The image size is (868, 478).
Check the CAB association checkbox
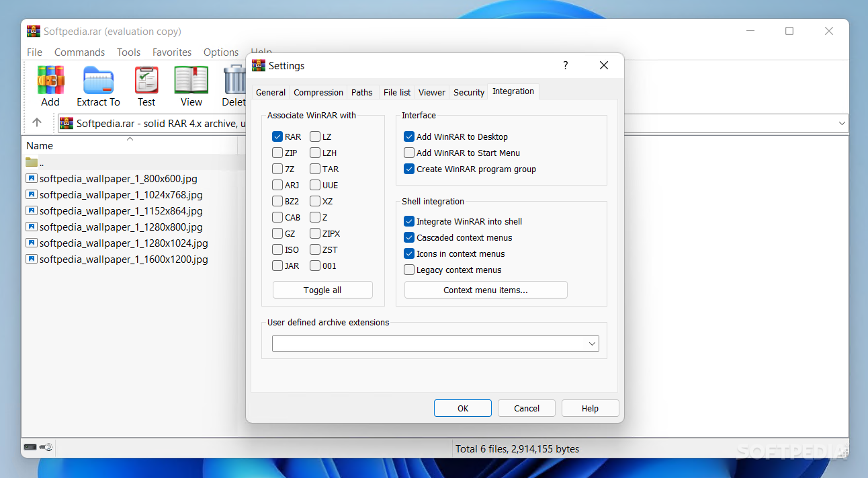click(x=277, y=217)
